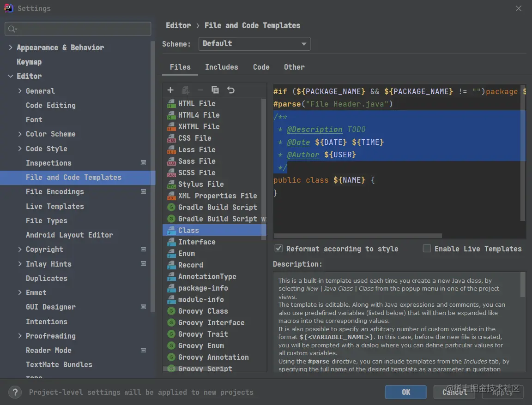Enable Live Templates checkbox
The width and height of the screenshot is (532, 405).
[x=427, y=249]
